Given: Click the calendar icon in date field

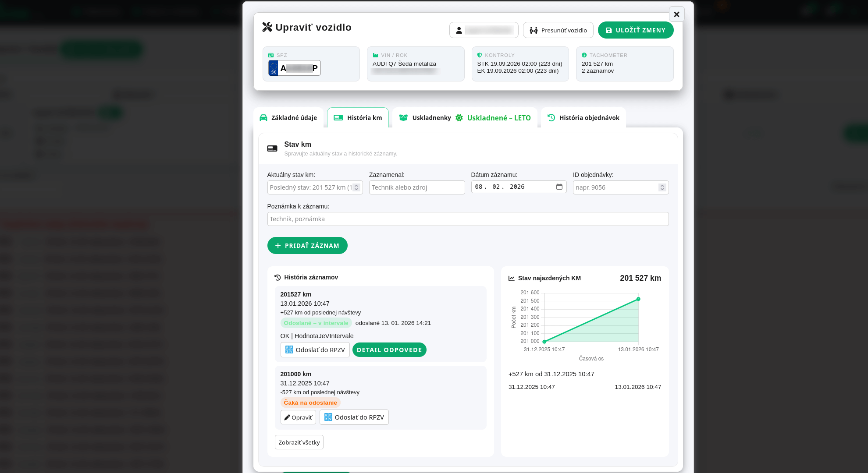Looking at the screenshot, I should coord(559,187).
